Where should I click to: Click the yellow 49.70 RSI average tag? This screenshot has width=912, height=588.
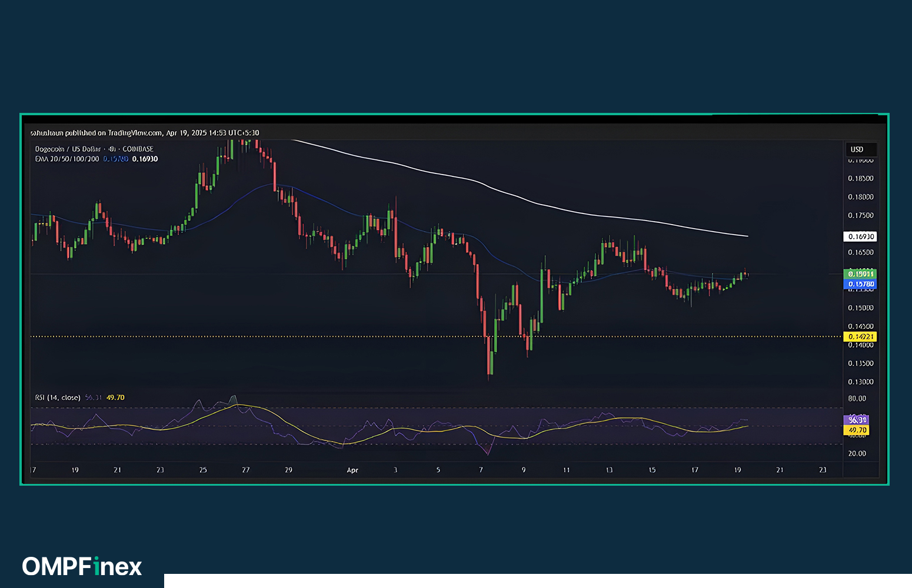click(856, 430)
